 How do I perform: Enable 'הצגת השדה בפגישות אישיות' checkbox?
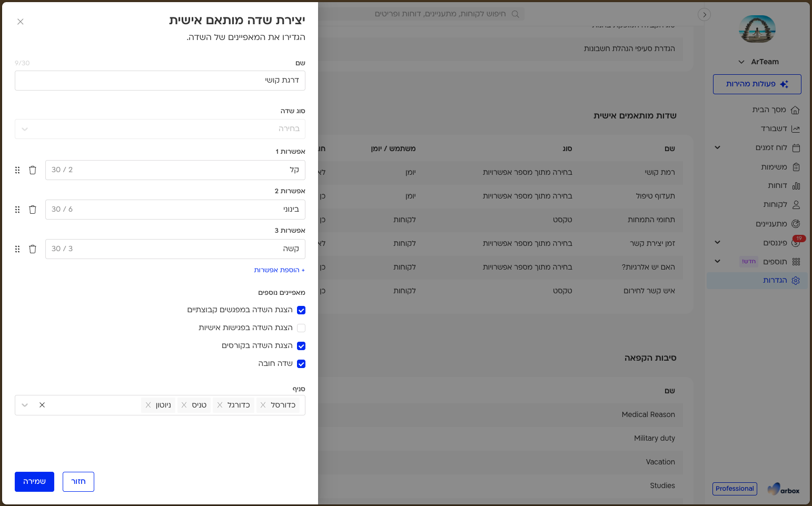click(x=301, y=328)
